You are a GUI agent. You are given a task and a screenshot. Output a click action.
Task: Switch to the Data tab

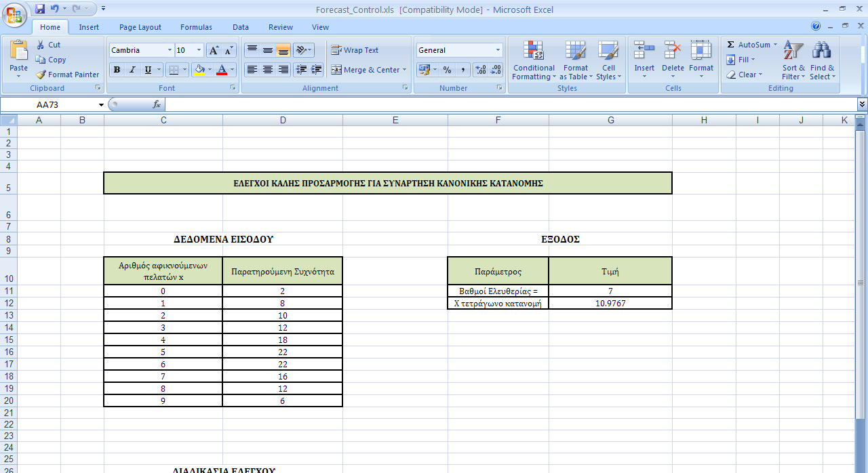click(241, 27)
